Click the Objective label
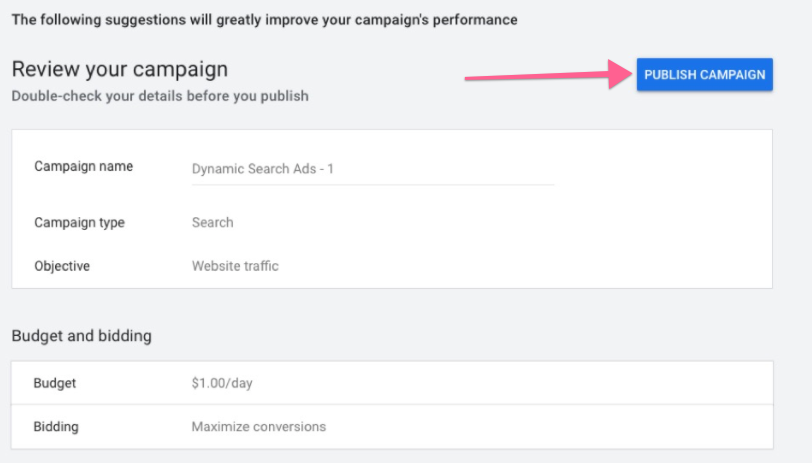 pos(62,266)
